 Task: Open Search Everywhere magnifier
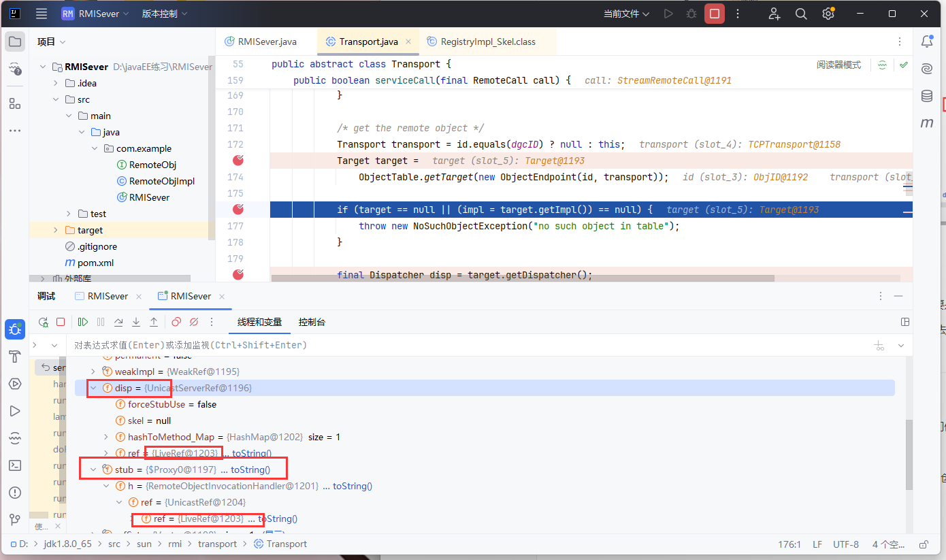pyautogui.click(x=801, y=14)
